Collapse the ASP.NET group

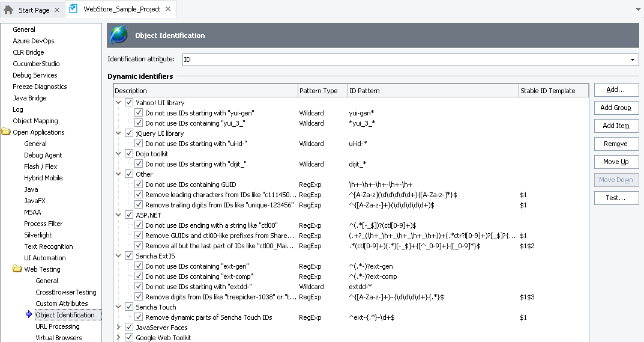click(x=118, y=215)
